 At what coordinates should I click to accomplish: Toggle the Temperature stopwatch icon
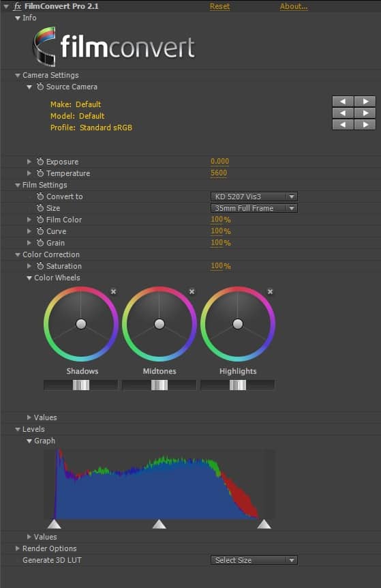pos(40,173)
